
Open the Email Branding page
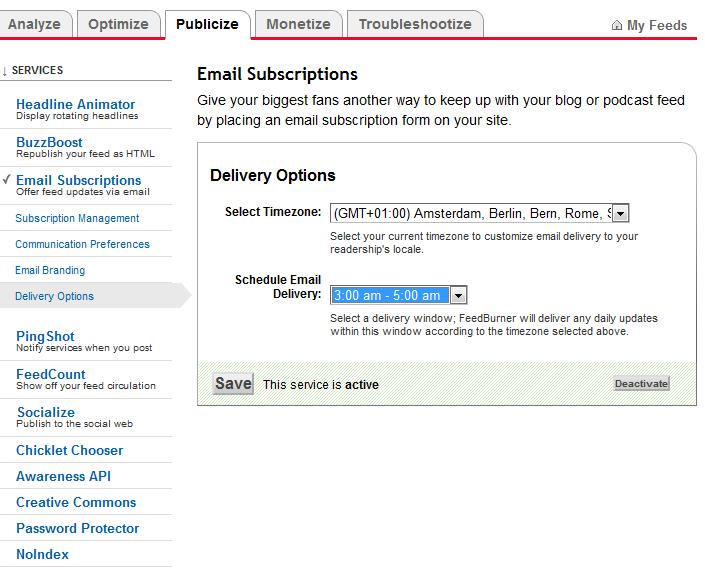(x=50, y=270)
